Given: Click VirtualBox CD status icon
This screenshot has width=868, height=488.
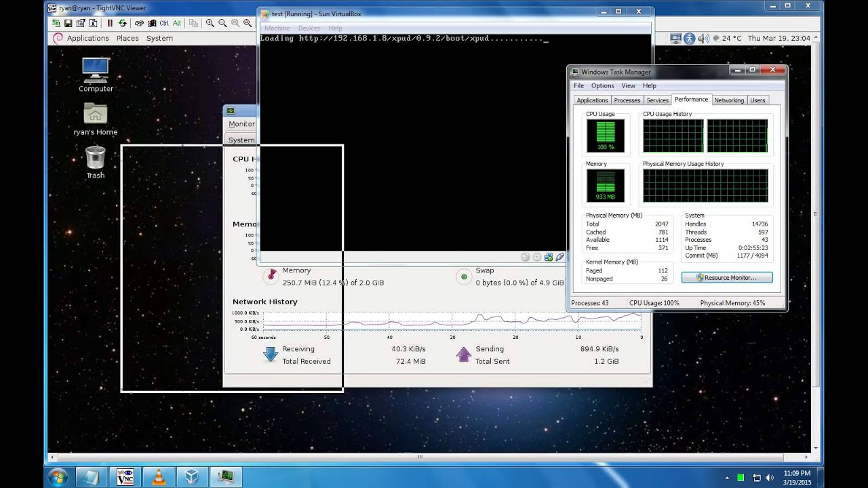Looking at the screenshot, I should click(x=537, y=257).
